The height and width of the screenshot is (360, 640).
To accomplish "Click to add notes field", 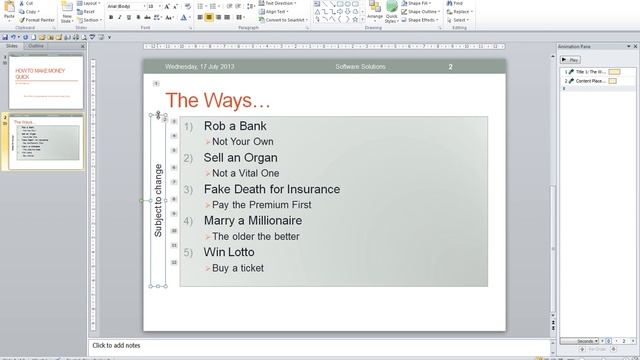I will (318, 346).
